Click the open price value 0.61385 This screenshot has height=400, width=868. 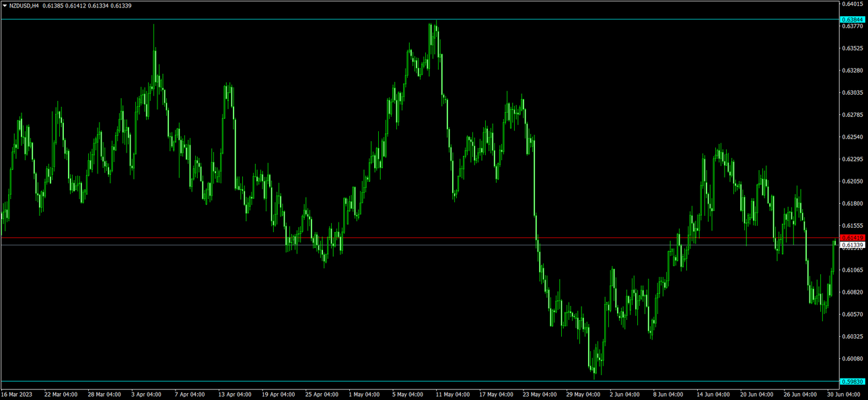click(x=52, y=5)
